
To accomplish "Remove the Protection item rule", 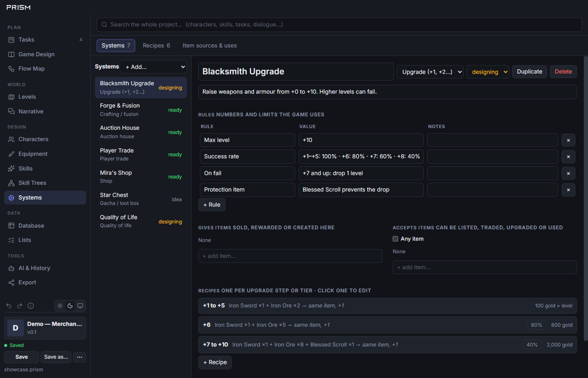I will click(x=568, y=190).
